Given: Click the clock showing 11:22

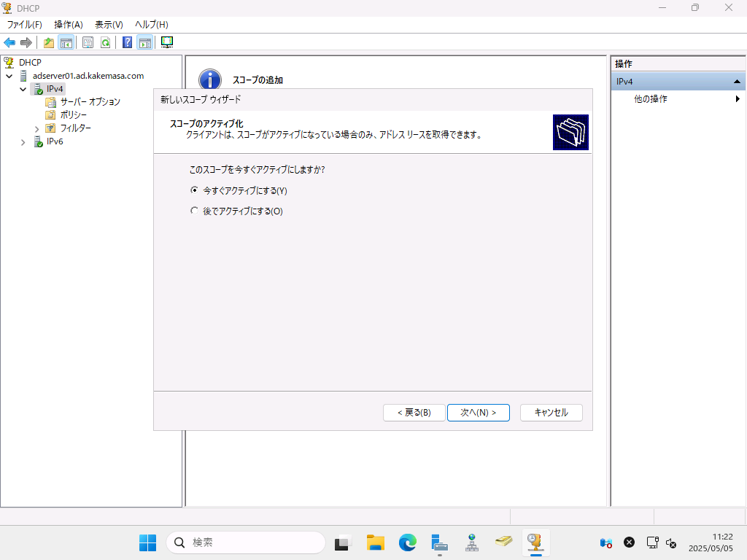Looking at the screenshot, I should [722, 537].
